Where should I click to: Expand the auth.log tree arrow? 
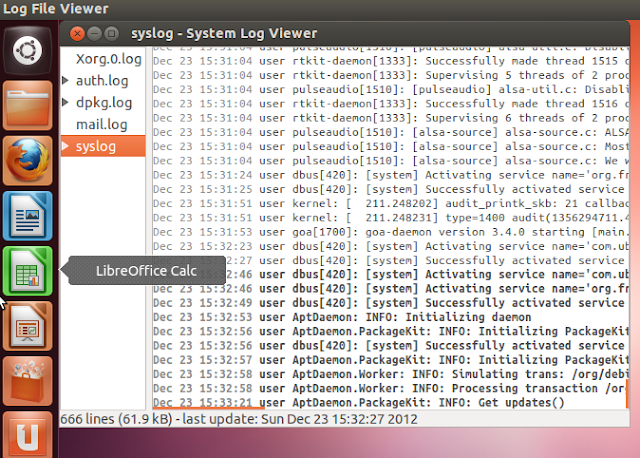[65, 80]
